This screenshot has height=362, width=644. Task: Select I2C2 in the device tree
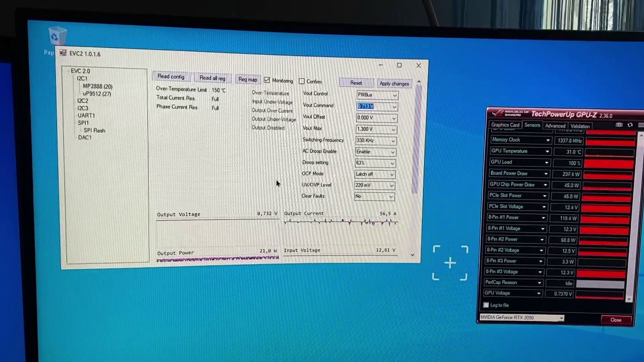[x=83, y=101]
